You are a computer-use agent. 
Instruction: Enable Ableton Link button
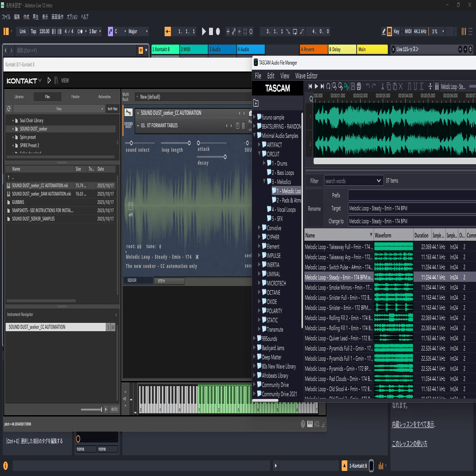(23, 31)
